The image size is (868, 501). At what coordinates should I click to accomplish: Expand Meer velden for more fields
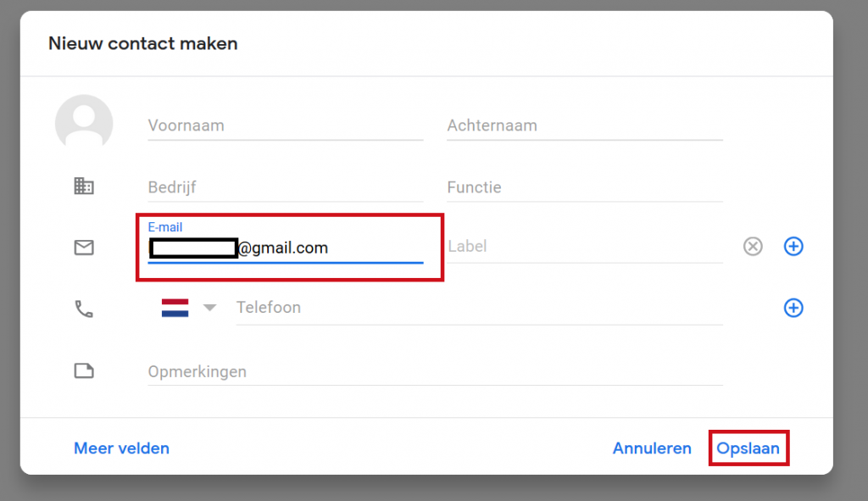[x=121, y=448]
